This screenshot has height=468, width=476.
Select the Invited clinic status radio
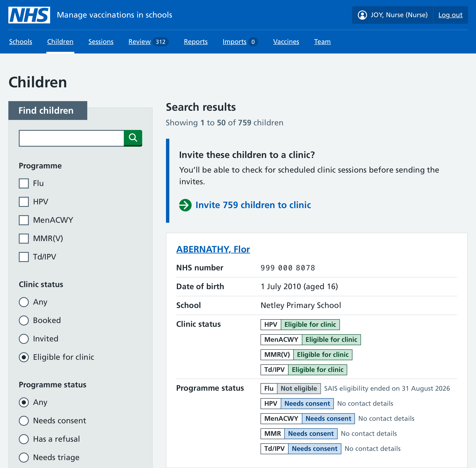[24, 339]
